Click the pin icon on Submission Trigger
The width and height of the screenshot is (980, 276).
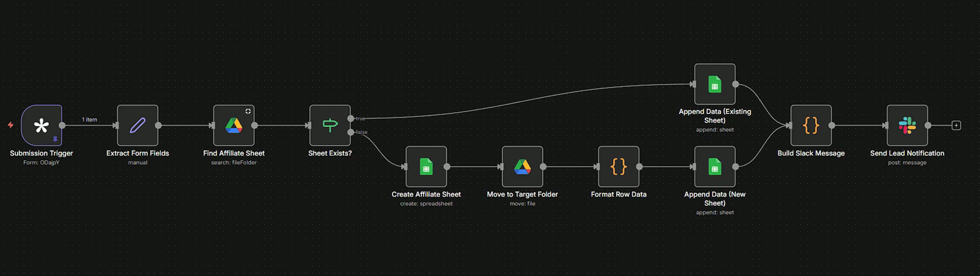(x=55, y=139)
